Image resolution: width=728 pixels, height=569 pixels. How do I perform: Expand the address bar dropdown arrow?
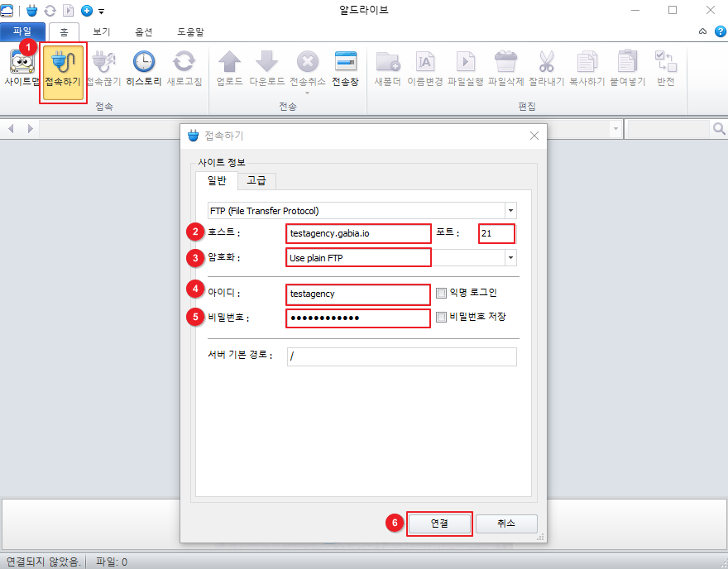pos(615,128)
